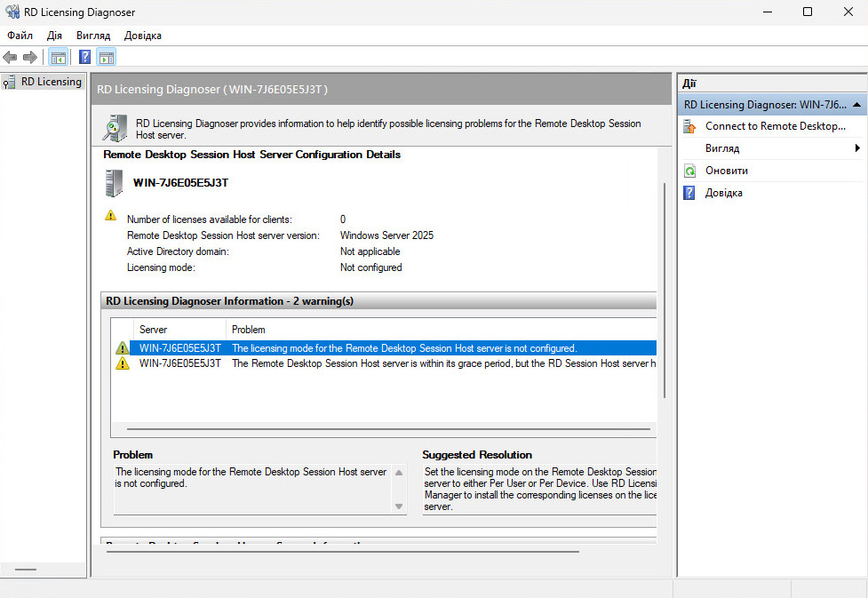Select the RD Licensing tree node
This screenshot has width=868, height=598.
coord(43,82)
